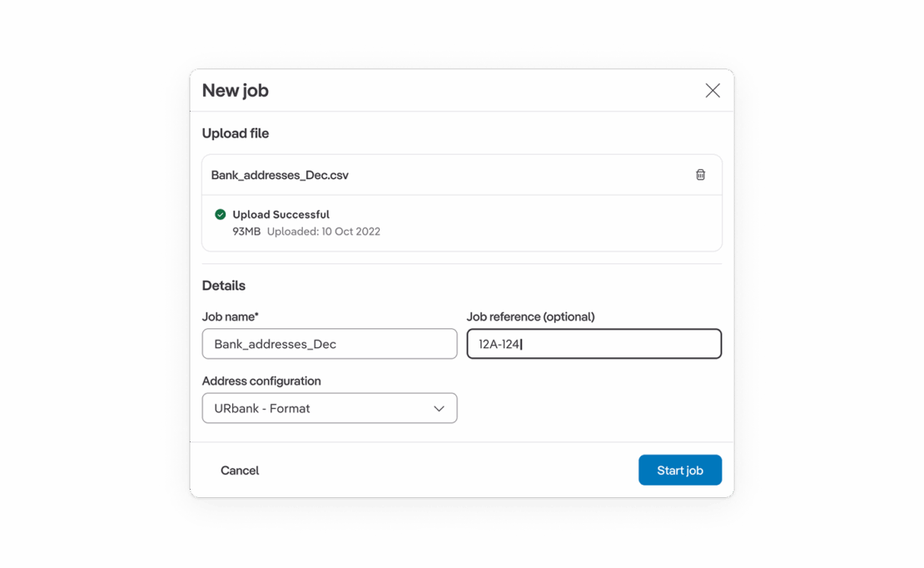Click the green upload success checkmark
The image size is (924, 568).
(221, 215)
